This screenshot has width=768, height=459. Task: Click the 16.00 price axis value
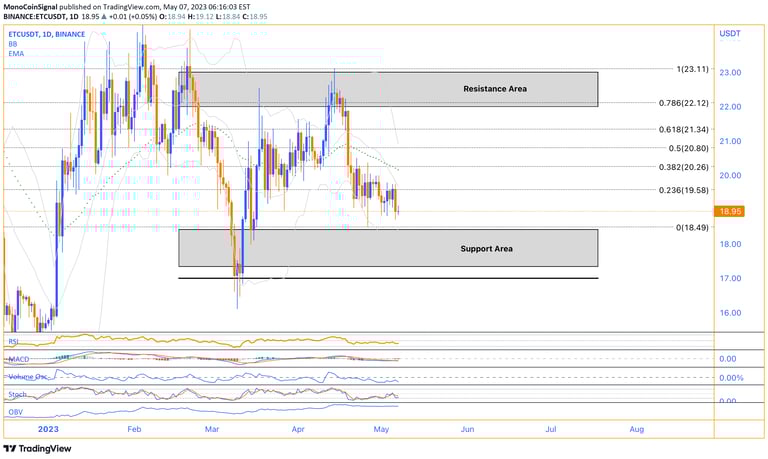tap(730, 313)
